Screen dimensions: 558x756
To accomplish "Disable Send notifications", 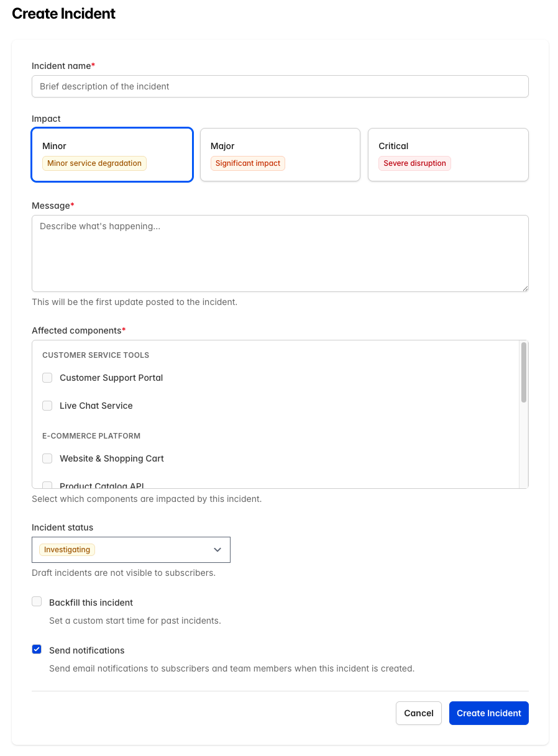I will pyautogui.click(x=37, y=649).
